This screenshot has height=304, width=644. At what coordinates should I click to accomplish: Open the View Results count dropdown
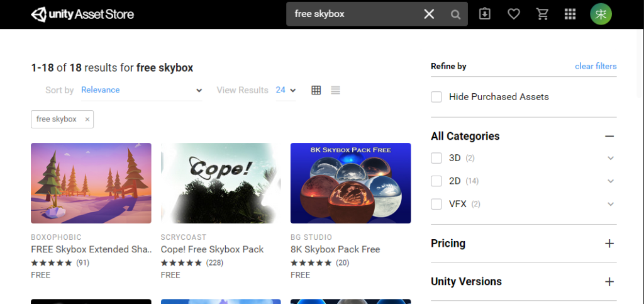point(286,90)
